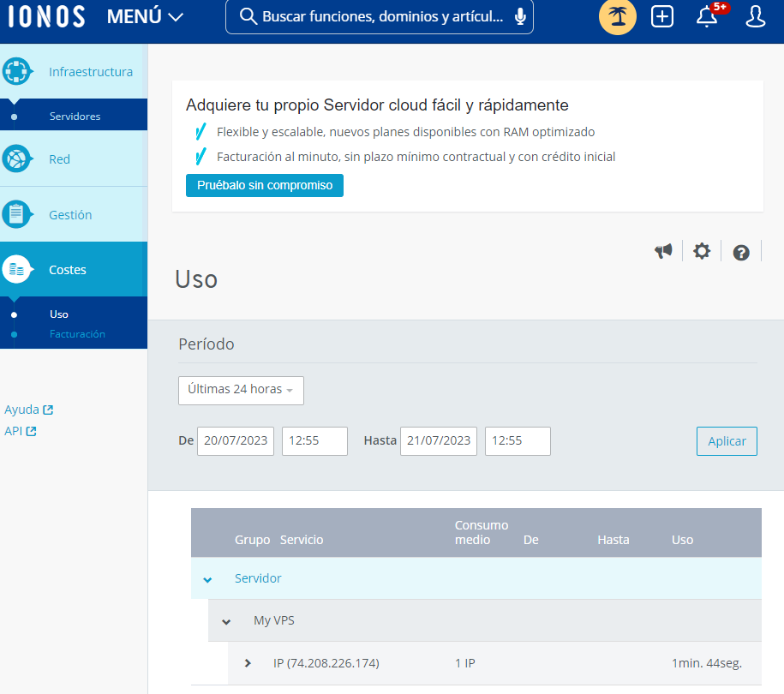
Task: Click the search magnifier icon
Action: 248,16
